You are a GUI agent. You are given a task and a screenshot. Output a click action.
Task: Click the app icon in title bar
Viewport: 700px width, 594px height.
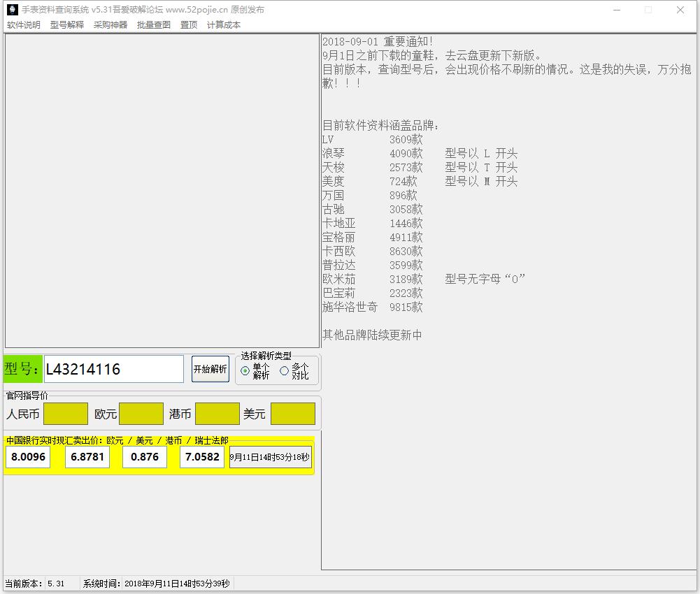click(x=13, y=9)
